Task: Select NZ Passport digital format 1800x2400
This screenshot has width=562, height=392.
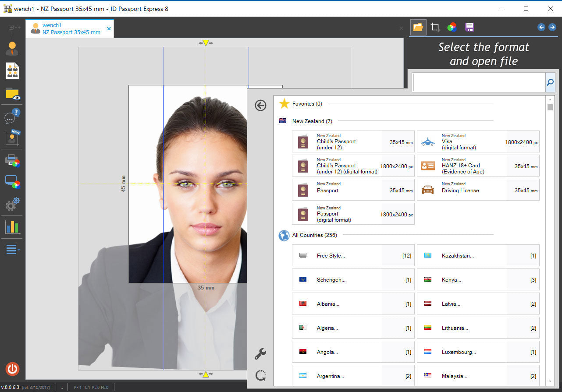Action: [x=353, y=214]
